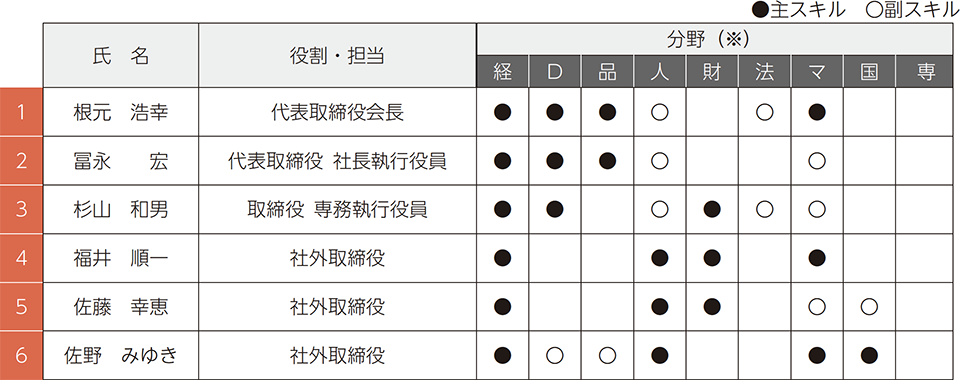Screen dimensions: 960x380
Task: Select the D field header cell
Action: coord(555,73)
